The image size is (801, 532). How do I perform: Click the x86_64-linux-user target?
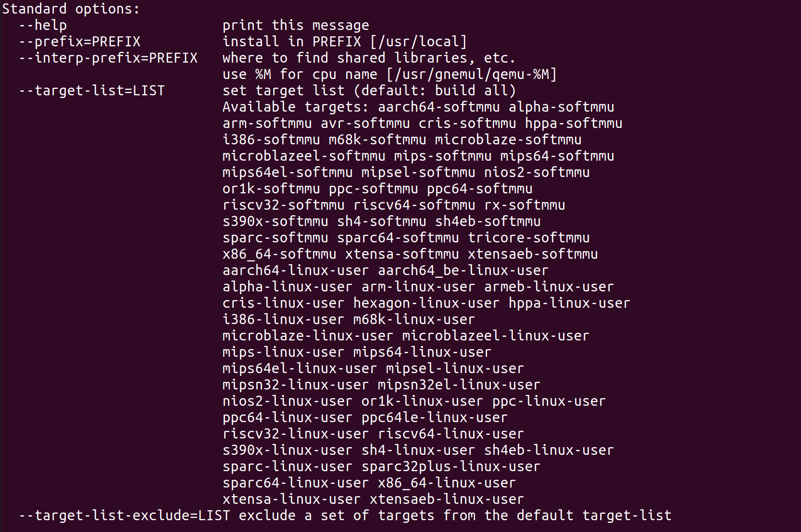coord(447,483)
